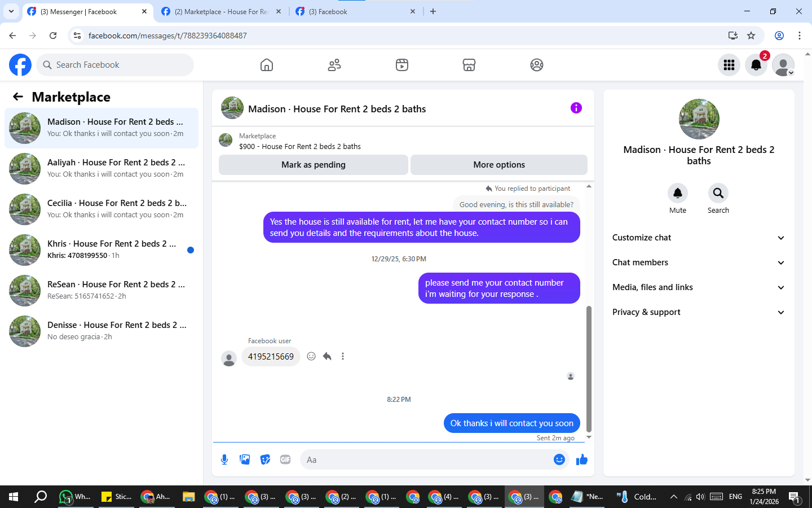This screenshot has width=812, height=508.
Task: Open emoji picker in message box
Action: pos(559,459)
